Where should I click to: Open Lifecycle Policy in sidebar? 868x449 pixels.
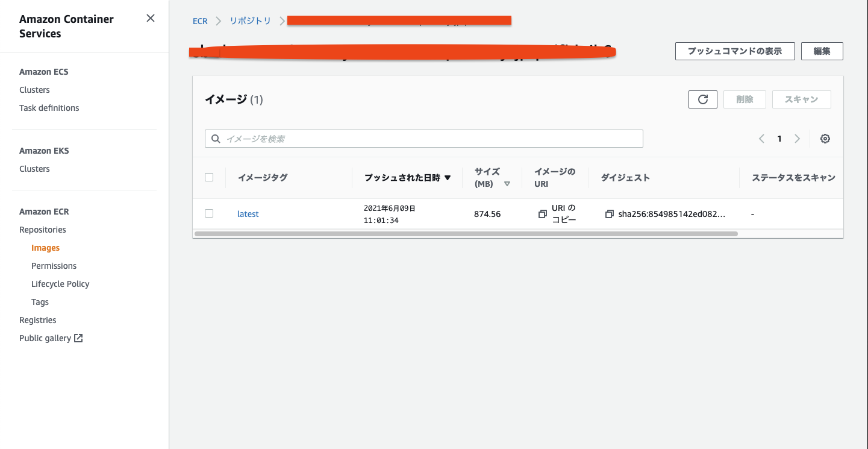pos(60,284)
